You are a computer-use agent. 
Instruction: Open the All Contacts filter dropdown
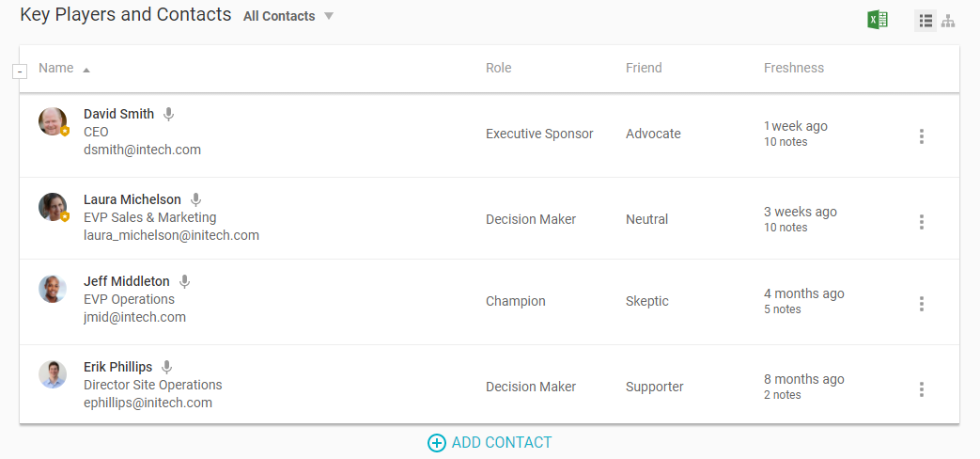[288, 16]
